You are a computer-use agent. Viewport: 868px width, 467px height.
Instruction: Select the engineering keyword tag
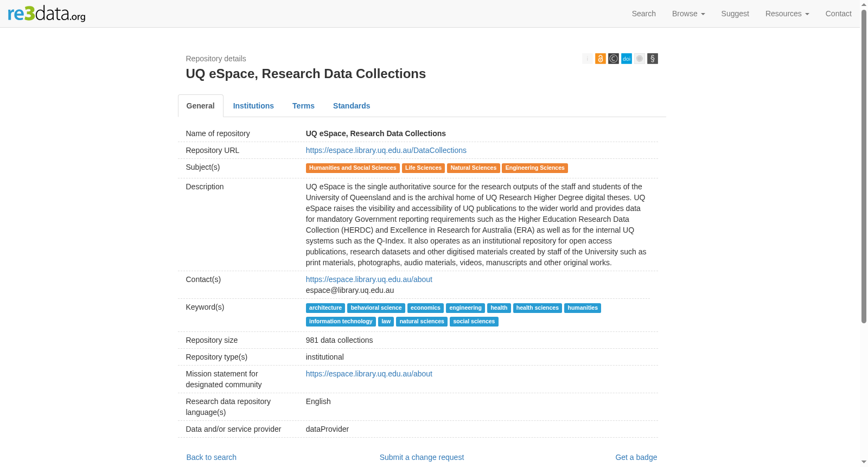[465, 308]
